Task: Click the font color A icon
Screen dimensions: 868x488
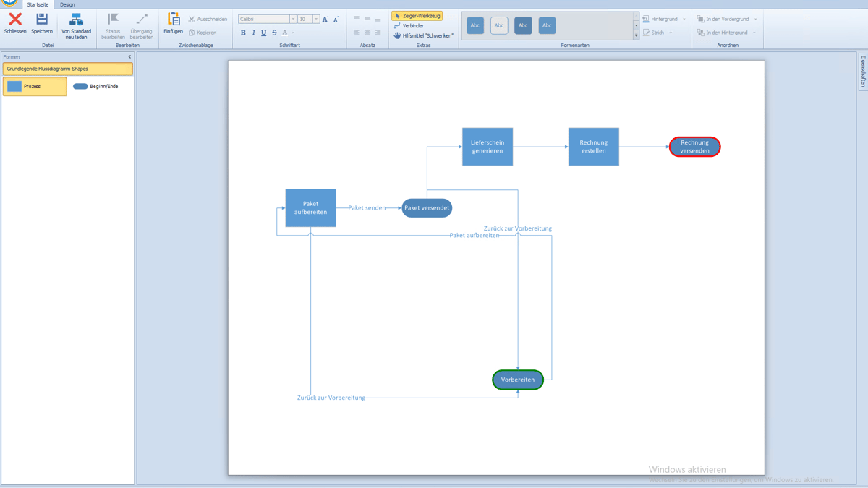Action: click(x=285, y=33)
